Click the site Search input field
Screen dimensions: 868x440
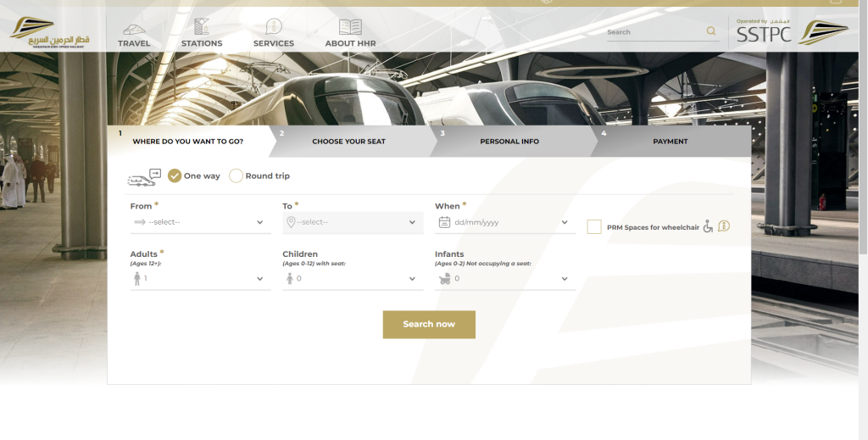pyautogui.click(x=655, y=31)
